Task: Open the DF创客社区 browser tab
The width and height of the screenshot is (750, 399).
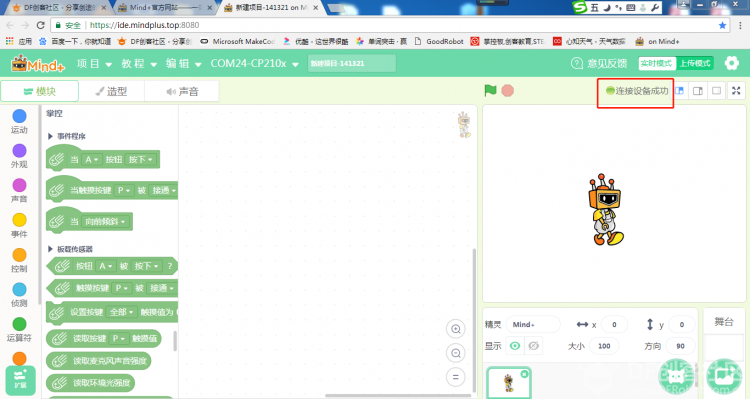Action: 59,8
